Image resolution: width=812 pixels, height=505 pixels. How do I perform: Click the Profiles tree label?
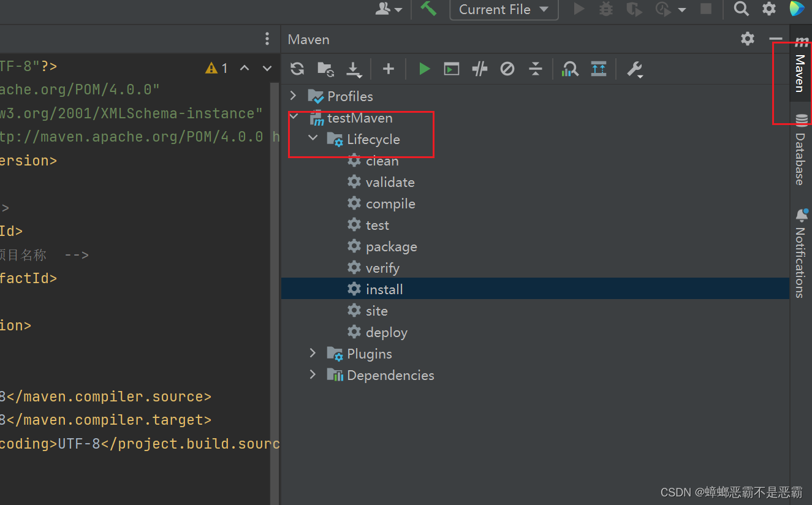350,96
